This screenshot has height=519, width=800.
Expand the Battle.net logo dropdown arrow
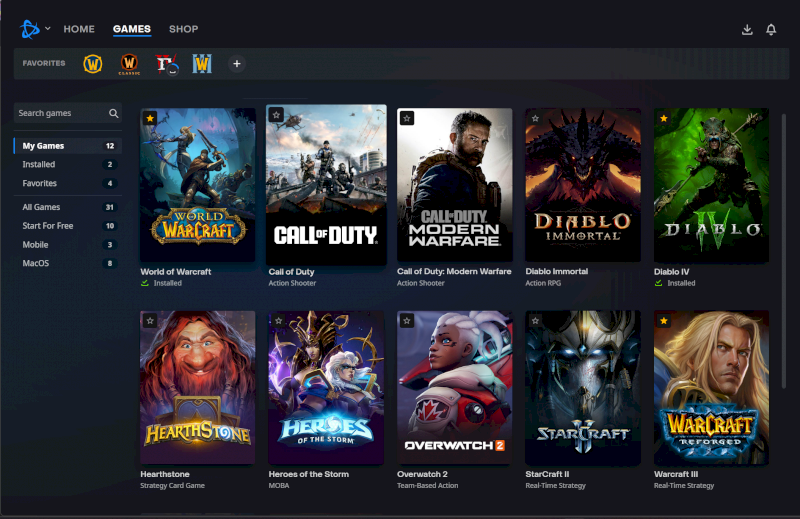tap(47, 29)
